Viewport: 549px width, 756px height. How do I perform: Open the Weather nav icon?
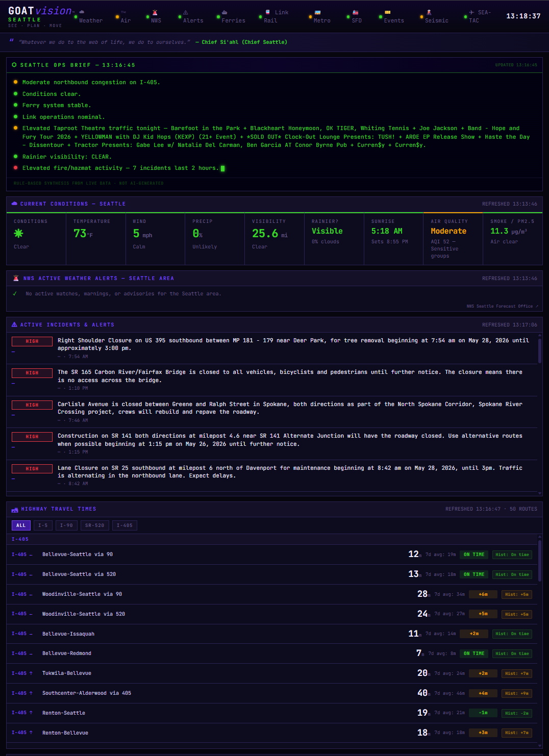tap(82, 12)
